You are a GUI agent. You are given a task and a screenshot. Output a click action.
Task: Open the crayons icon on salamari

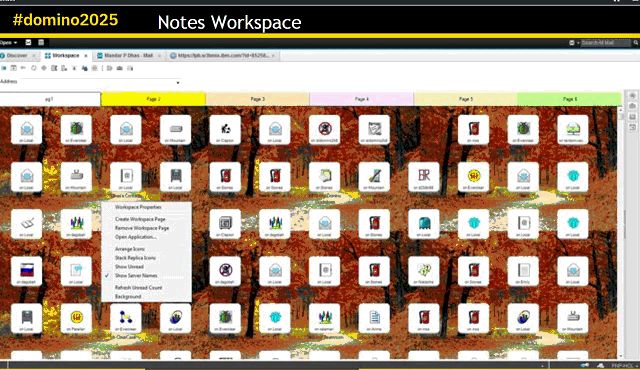click(324, 318)
